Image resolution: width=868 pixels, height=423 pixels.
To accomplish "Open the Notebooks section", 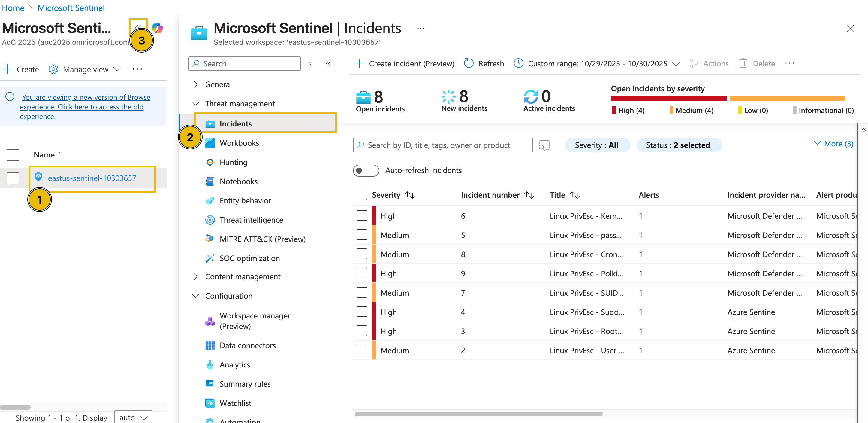I will [238, 181].
